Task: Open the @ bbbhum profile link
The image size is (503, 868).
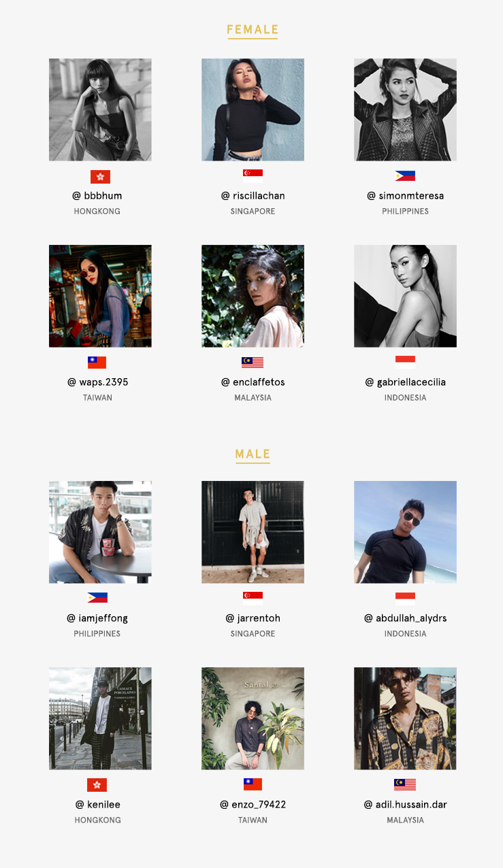Action: [x=97, y=196]
